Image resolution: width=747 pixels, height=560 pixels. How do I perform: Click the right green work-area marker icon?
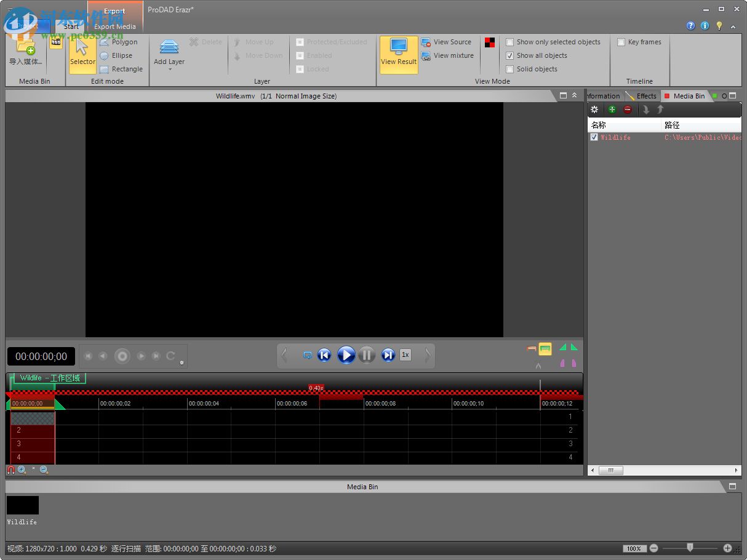[574, 347]
